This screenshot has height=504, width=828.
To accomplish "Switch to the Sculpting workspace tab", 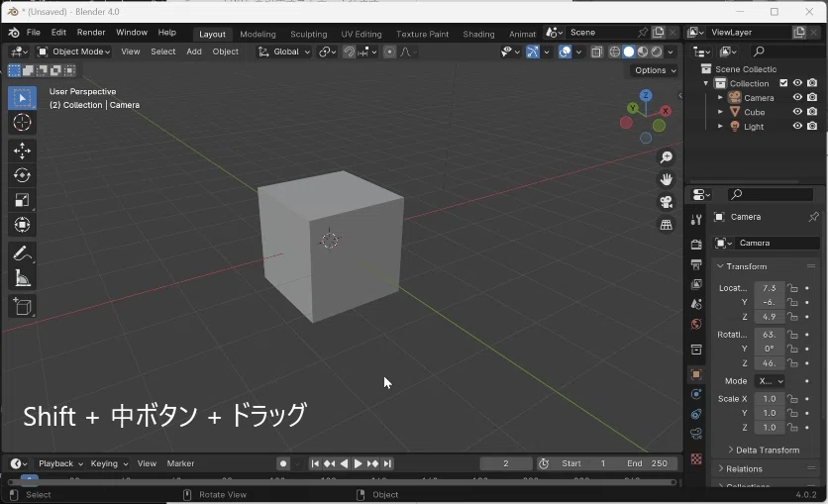I will pyautogui.click(x=308, y=34).
